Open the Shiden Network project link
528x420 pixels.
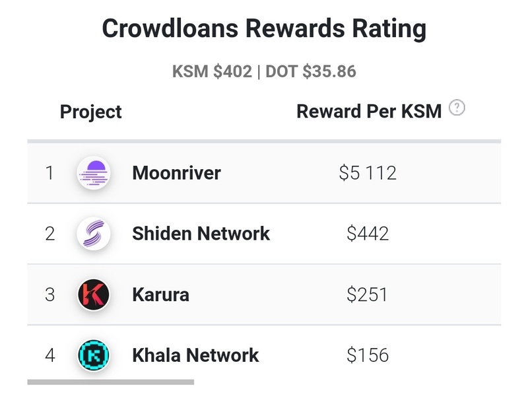201,234
